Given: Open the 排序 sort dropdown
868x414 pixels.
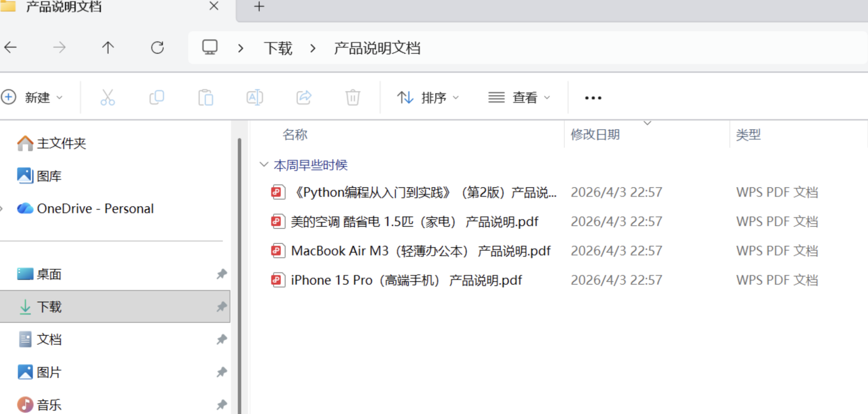Looking at the screenshot, I should (428, 97).
